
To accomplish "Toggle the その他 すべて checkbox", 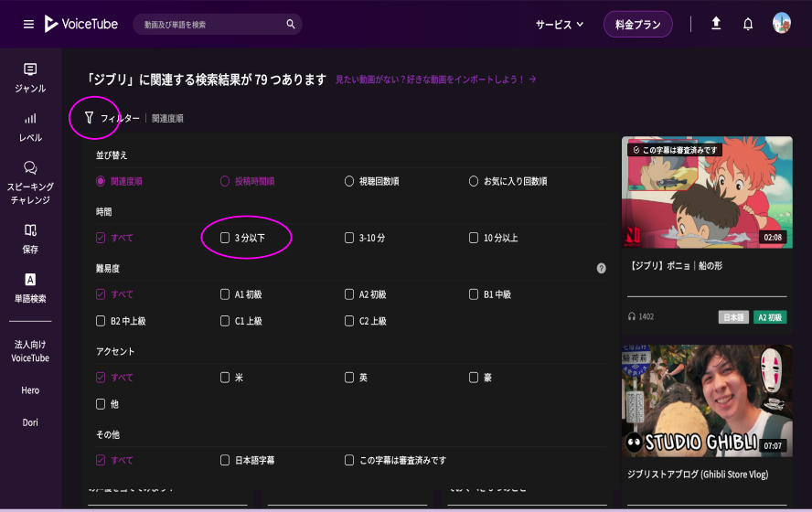I will [x=101, y=460].
